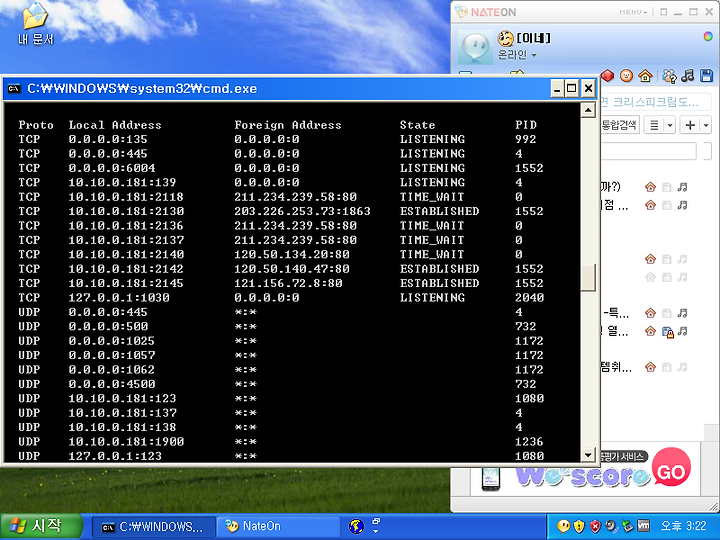The height and width of the screenshot is (540, 720).
Task: Open the 온라인 status dropdown
Action: point(517,55)
